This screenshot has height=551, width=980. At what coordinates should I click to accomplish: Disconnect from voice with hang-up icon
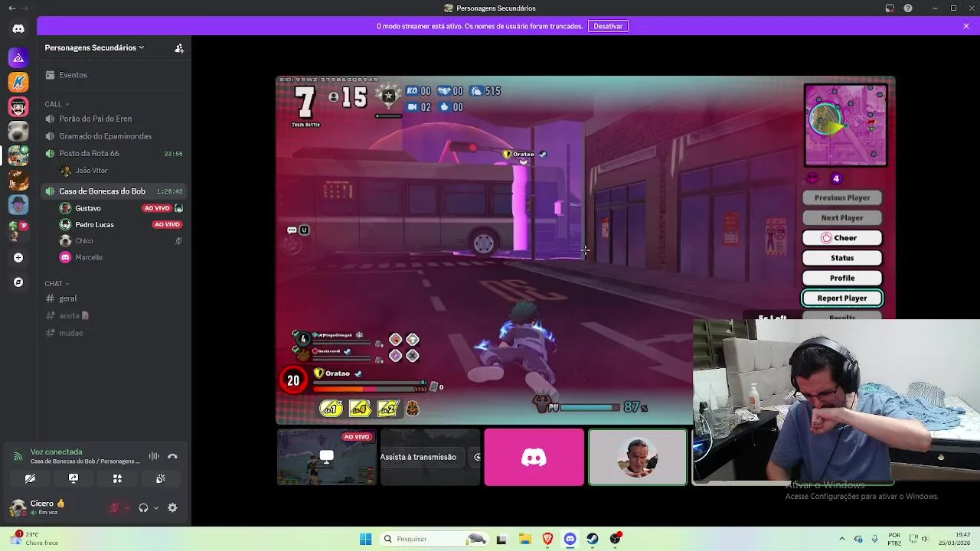pyautogui.click(x=172, y=456)
